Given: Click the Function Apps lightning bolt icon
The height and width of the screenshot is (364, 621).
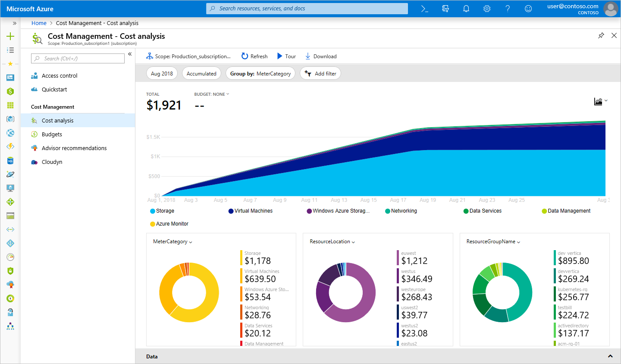Looking at the screenshot, I should 10,147.
